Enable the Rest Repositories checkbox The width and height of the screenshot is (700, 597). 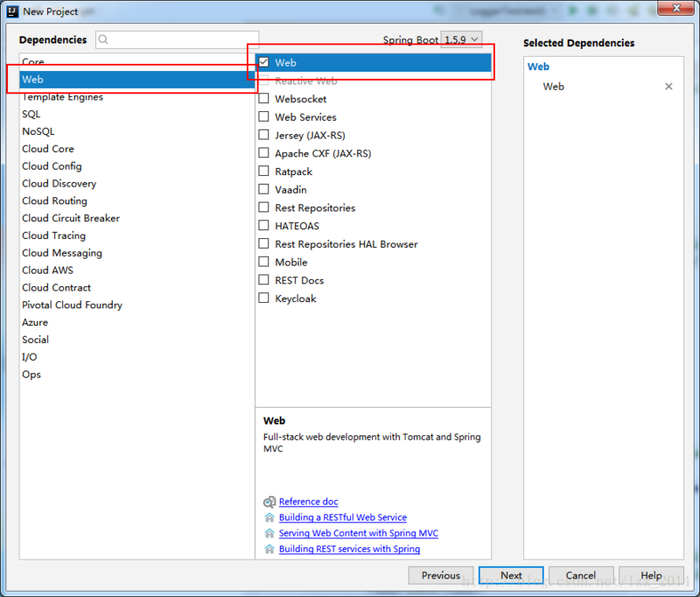(x=264, y=207)
